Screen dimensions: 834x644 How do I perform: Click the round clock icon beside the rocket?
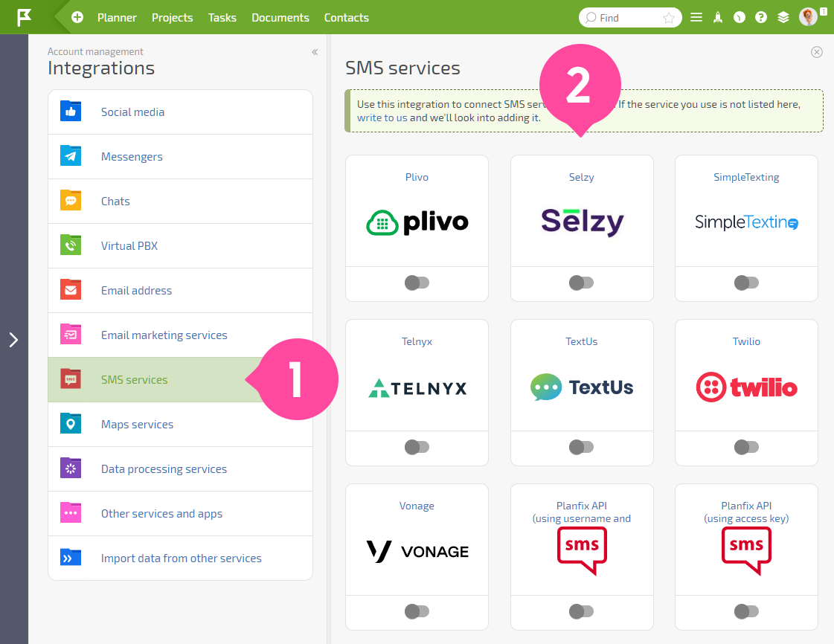[740, 18]
